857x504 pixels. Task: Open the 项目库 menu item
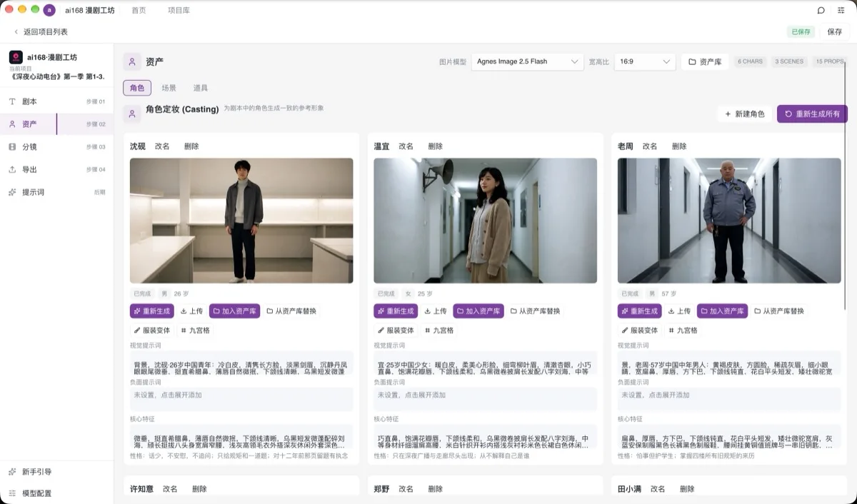(179, 11)
